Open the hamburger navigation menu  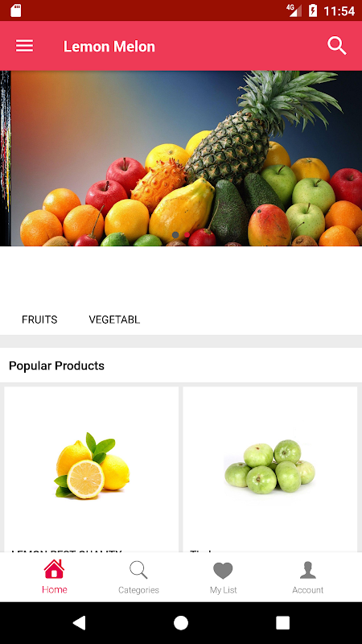pos(25,46)
